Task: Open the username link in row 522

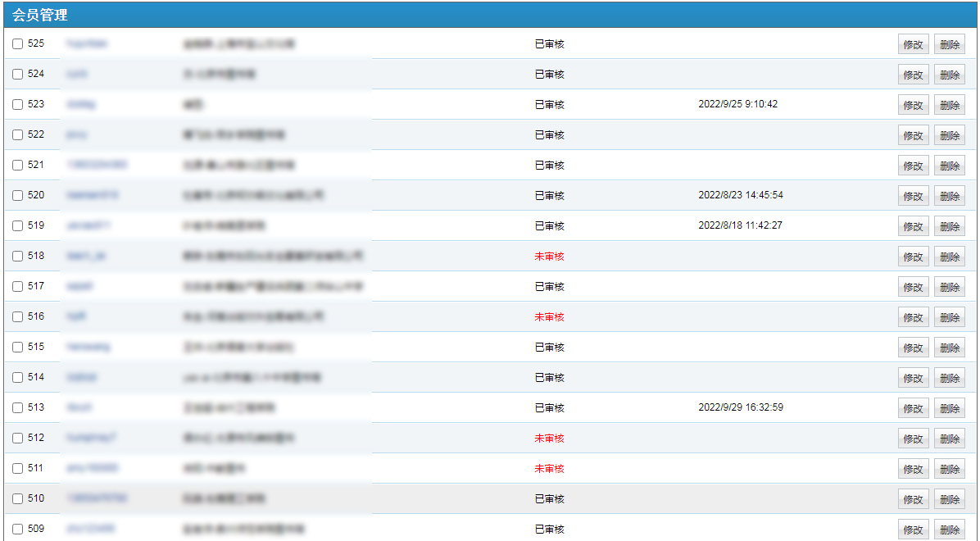Action: pyautogui.click(x=77, y=134)
